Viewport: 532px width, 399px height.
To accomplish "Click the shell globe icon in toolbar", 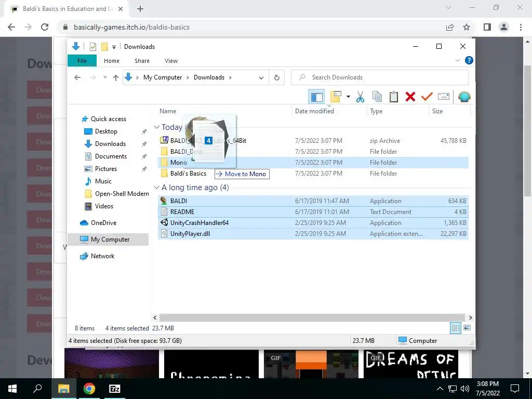I will click(x=464, y=97).
